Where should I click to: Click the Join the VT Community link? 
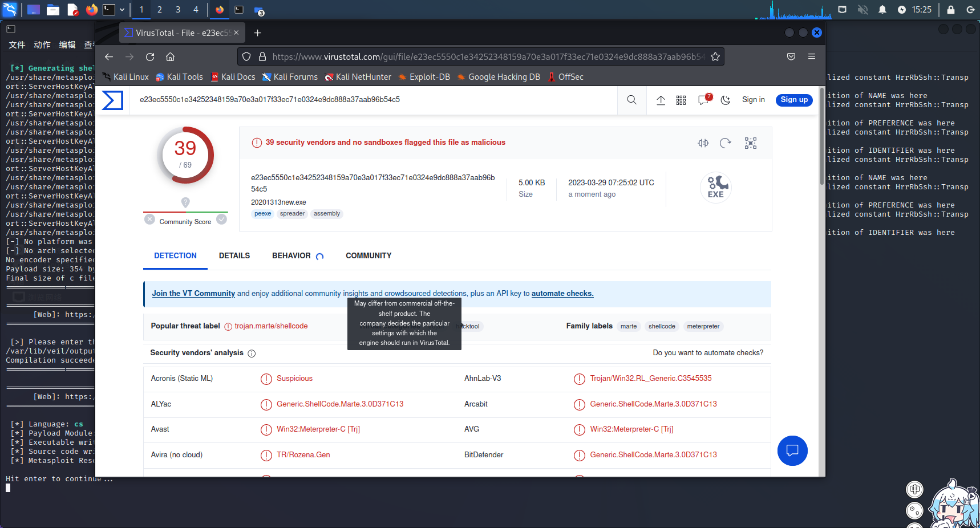pos(193,294)
